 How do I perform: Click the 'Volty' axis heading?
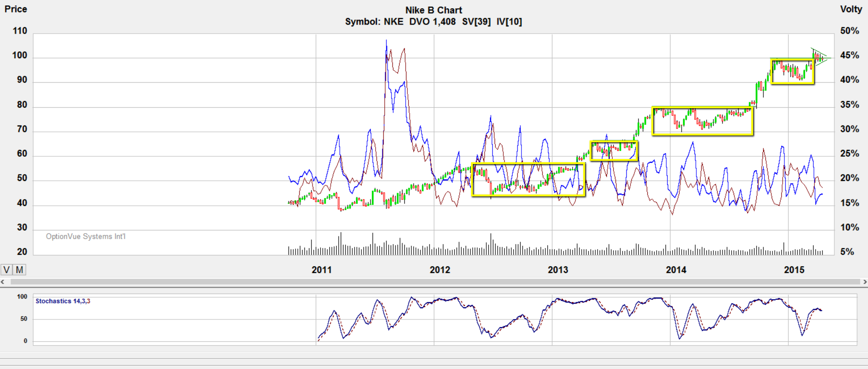coord(851,9)
